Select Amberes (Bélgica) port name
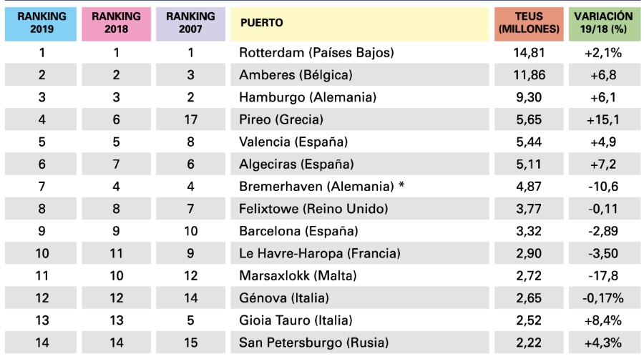The image size is (644, 359). coord(296,74)
